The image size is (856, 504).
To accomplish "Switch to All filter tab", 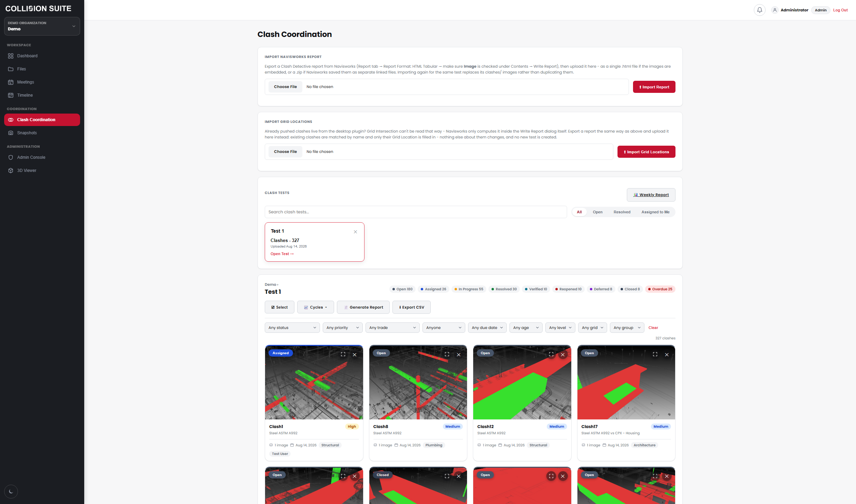I will [x=579, y=212].
